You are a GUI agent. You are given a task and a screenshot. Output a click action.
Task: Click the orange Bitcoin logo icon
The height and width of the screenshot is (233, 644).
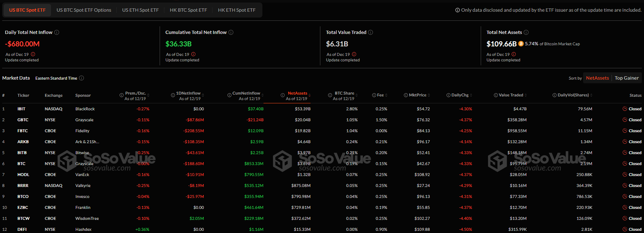521,44
